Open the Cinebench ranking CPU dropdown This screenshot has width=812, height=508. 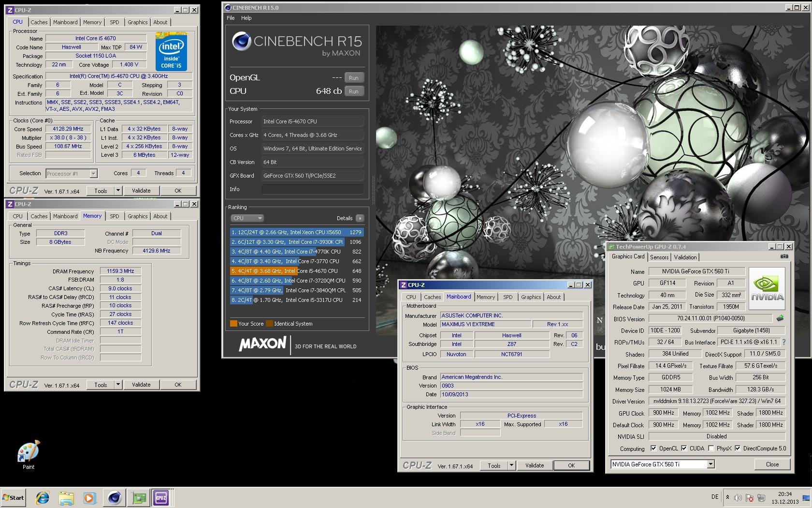[x=247, y=218]
